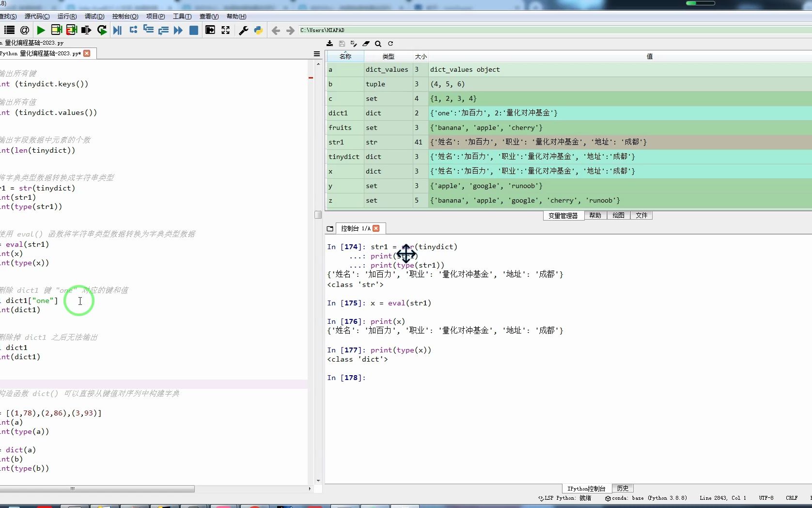The height and width of the screenshot is (508, 812).
Task: Click the editor horizontal scrollbar
Action: (x=97, y=489)
